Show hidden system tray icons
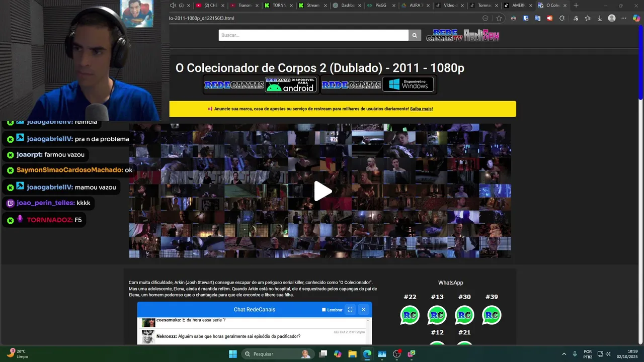 click(563, 354)
